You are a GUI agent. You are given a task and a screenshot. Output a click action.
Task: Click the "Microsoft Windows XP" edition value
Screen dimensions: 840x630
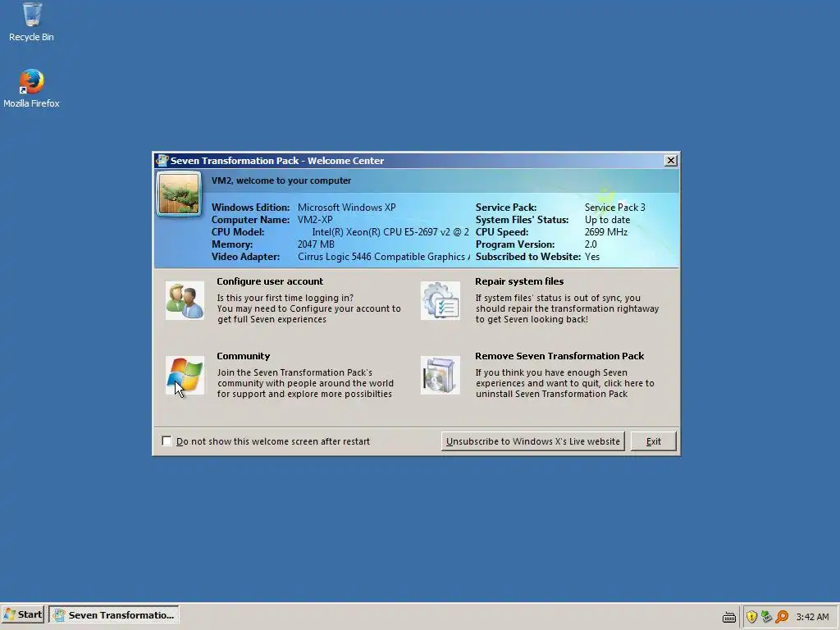pos(347,208)
